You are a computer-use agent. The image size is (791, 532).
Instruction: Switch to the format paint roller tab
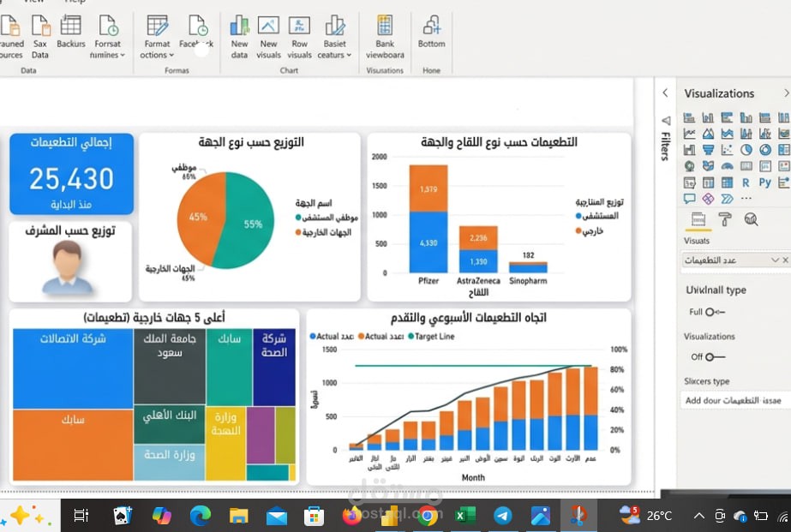click(x=725, y=219)
